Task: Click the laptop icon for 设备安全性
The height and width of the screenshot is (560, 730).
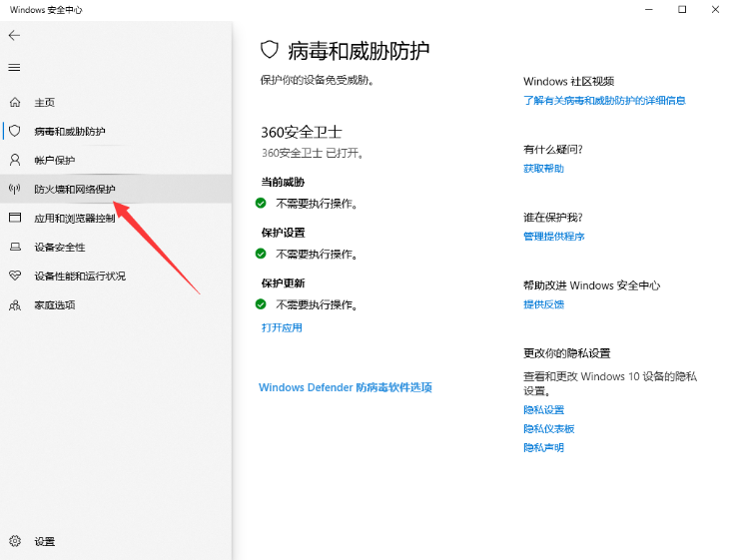Action: coord(14,247)
